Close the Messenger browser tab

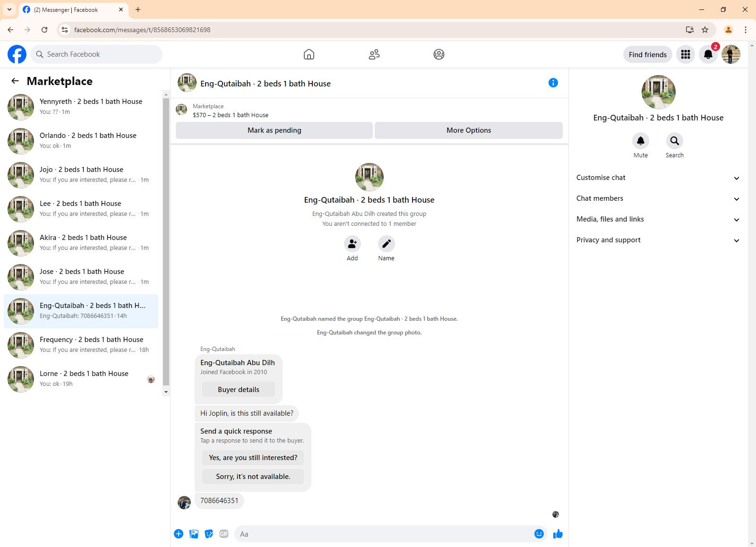coord(121,9)
